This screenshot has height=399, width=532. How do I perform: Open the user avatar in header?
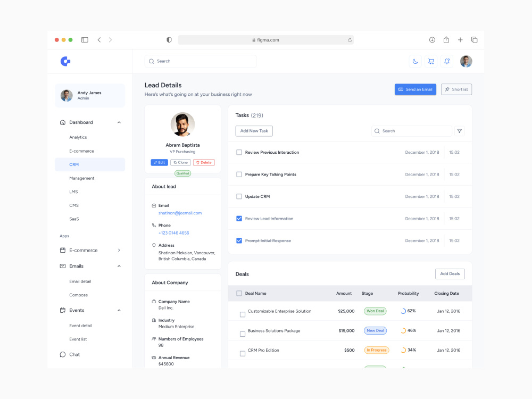466,61
